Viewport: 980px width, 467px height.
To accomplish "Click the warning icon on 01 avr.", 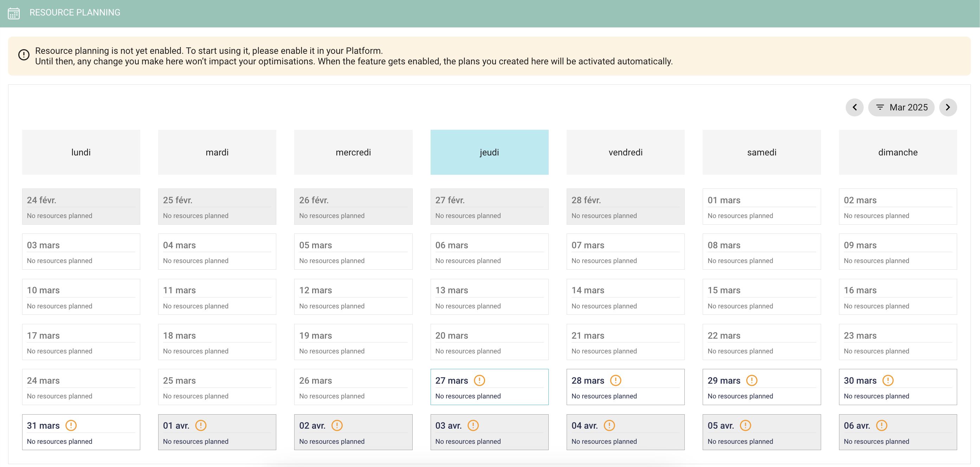I will coord(201,425).
